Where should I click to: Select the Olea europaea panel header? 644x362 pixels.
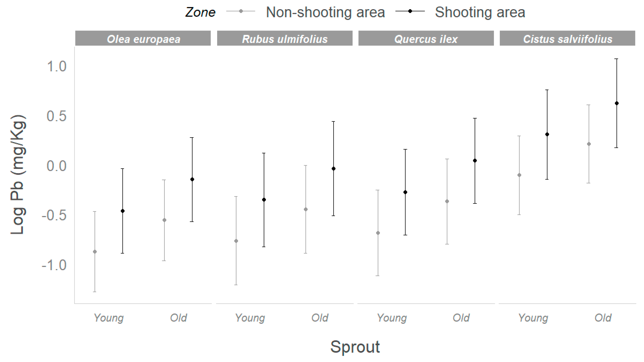point(143,39)
